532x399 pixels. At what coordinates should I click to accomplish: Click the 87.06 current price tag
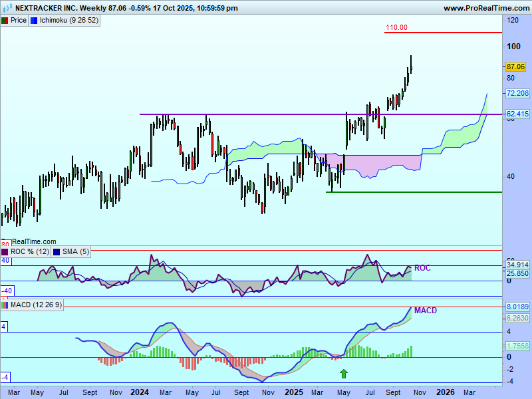516,66
